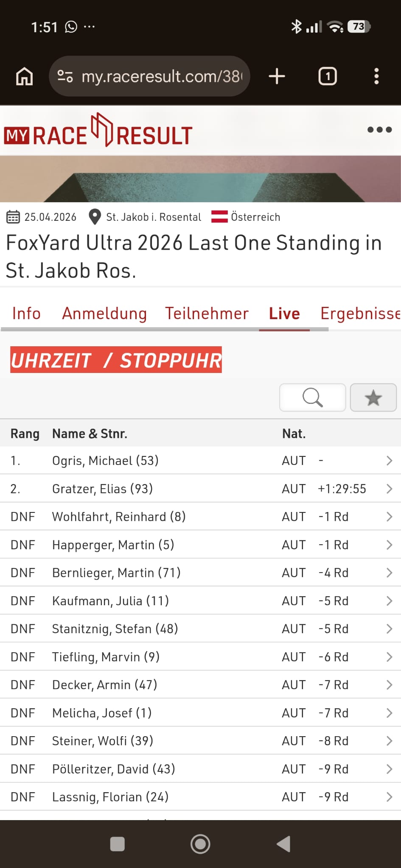This screenshot has height=868, width=401.
Task: Expand Ogris, Michael row chevron
Action: [389, 461]
